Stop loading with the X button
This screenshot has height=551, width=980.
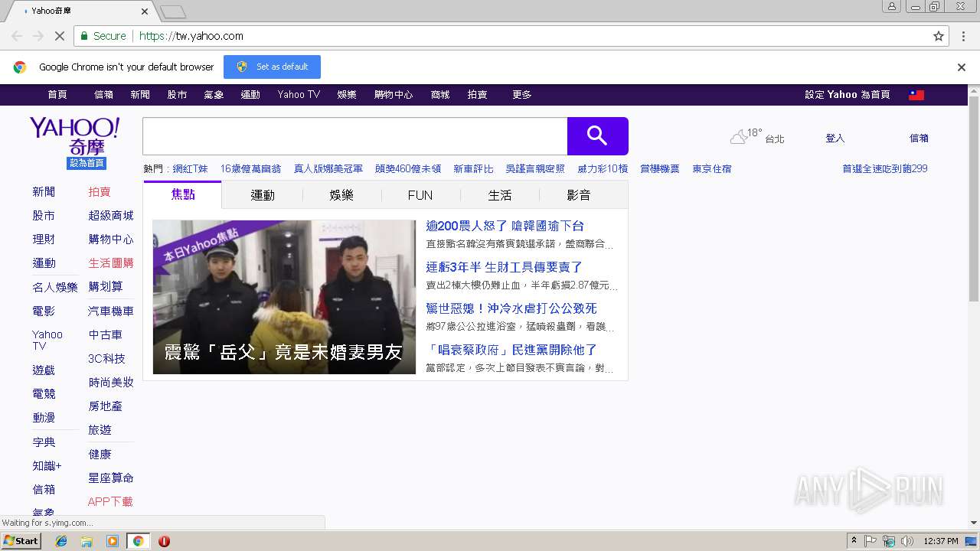coord(60,36)
